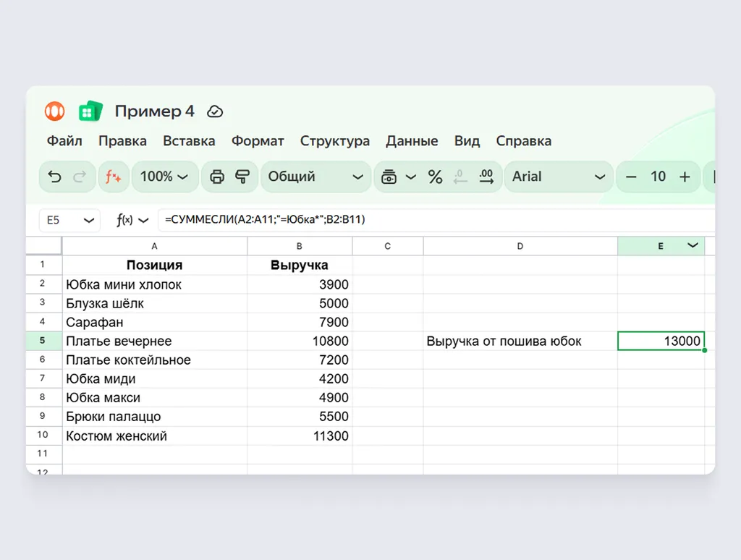Select cell Платье вечернее

point(155,341)
